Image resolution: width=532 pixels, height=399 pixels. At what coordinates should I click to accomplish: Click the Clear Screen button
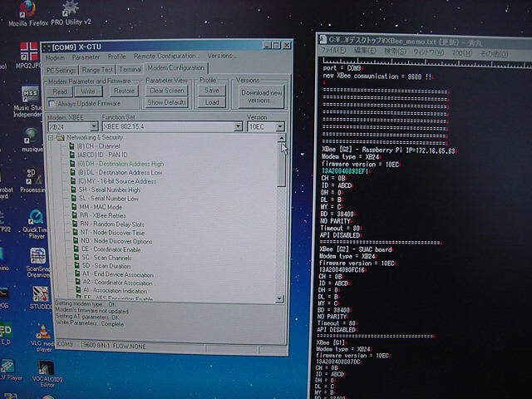166,91
